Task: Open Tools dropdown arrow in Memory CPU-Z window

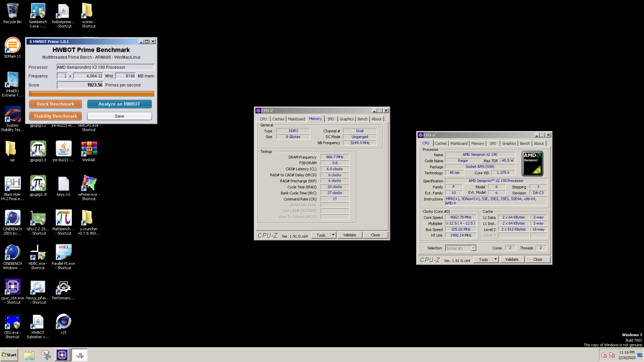Action: pyautogui.click(x=333, y=235)
